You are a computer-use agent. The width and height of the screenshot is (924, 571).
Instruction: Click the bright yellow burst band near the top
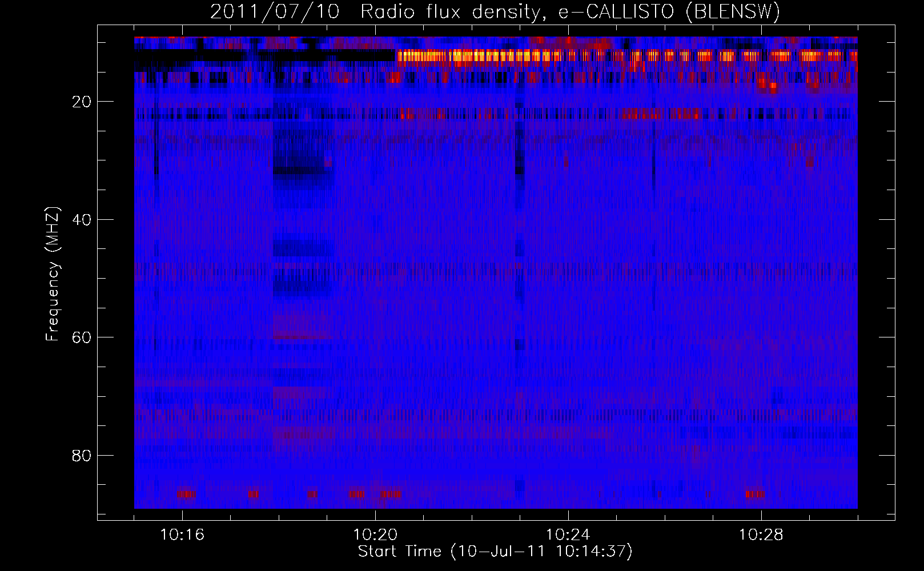pos(627,56)
